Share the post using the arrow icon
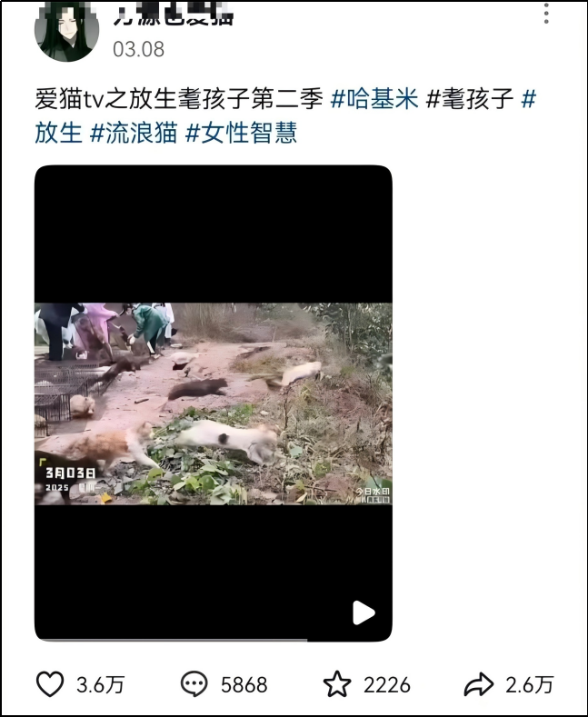The width and height of the screenshot is (588, 717). [x=479, y=684]
